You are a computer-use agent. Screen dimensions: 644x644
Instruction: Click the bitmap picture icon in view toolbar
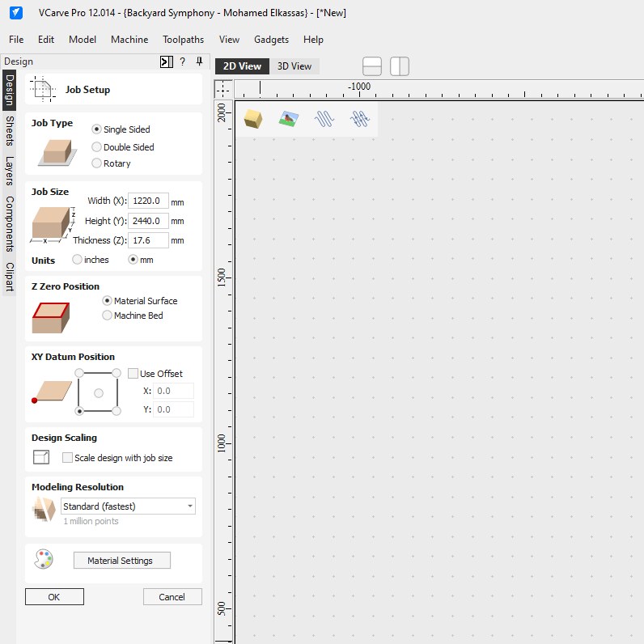click(289, 119)
